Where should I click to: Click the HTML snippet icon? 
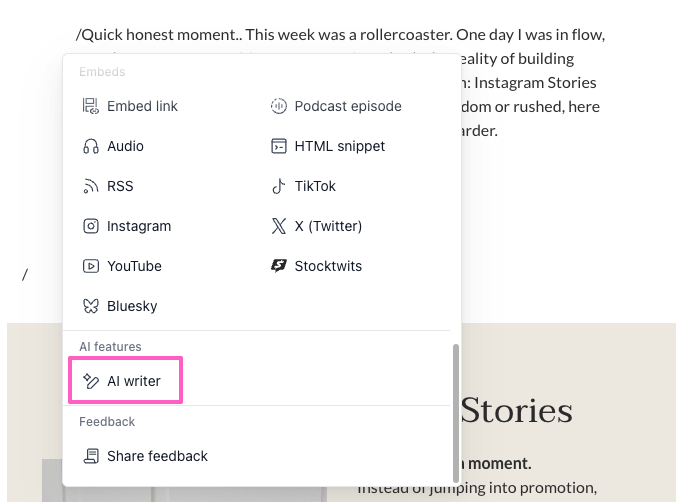(x=279, y=146)
